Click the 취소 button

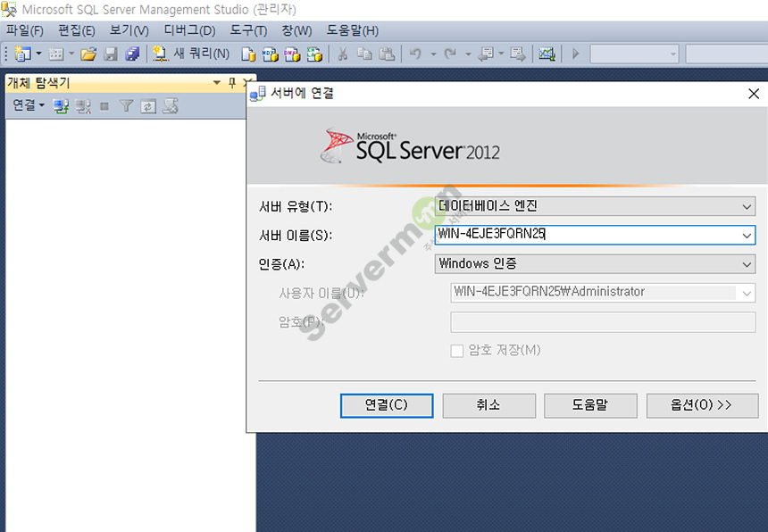pos(488,406)
